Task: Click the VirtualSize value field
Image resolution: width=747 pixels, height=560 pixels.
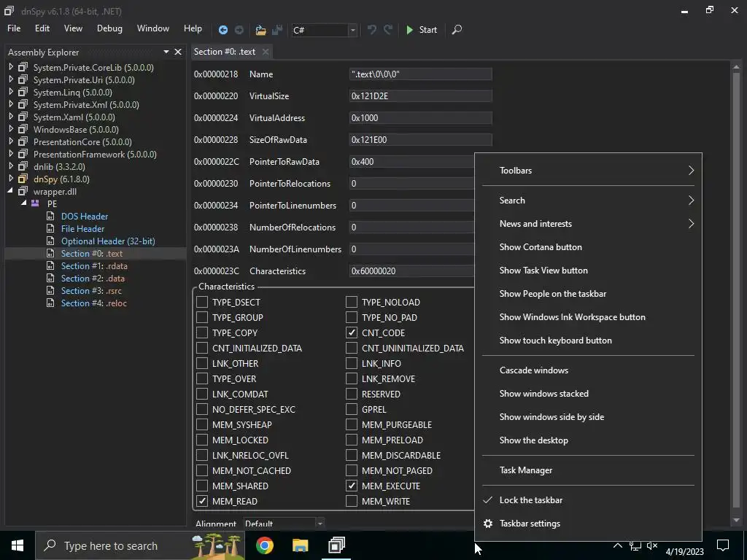Action: pyautogui.click(x=420, y=96)
